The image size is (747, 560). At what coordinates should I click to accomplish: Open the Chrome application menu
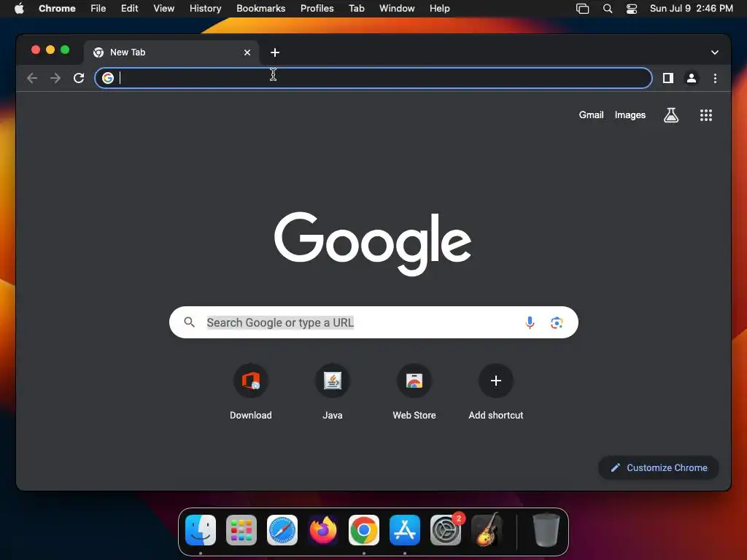coord(57,8)
